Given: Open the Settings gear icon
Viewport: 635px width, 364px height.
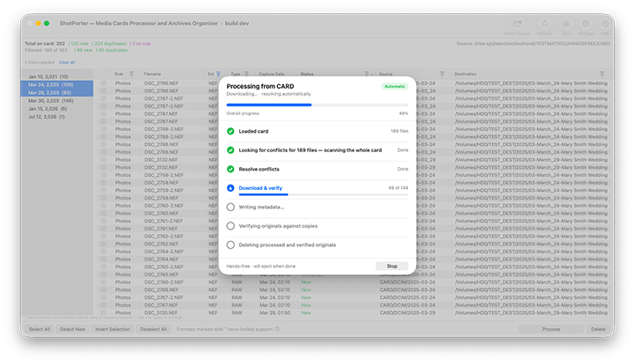Looking at the screenshot, I should 586,24.
